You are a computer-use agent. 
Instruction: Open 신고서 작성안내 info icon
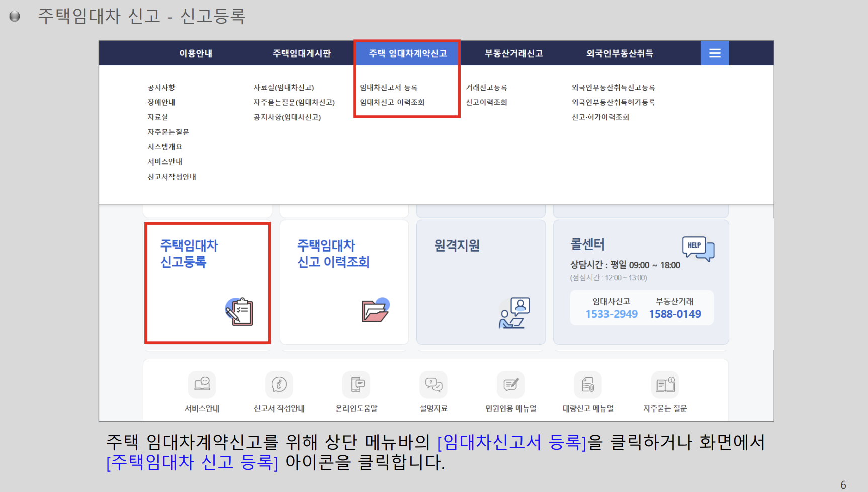point(280,384)
